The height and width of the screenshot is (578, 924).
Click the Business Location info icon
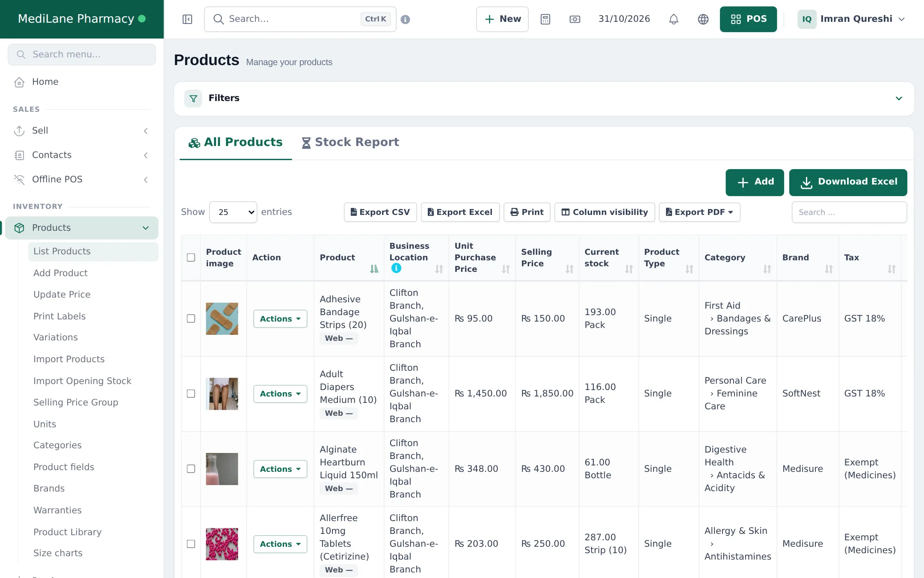click(x=396, y=268)
